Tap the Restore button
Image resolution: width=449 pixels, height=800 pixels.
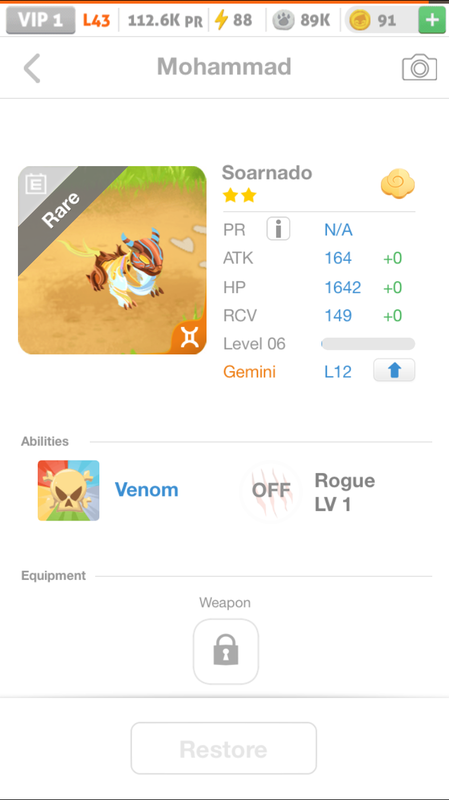click(223, 748)
